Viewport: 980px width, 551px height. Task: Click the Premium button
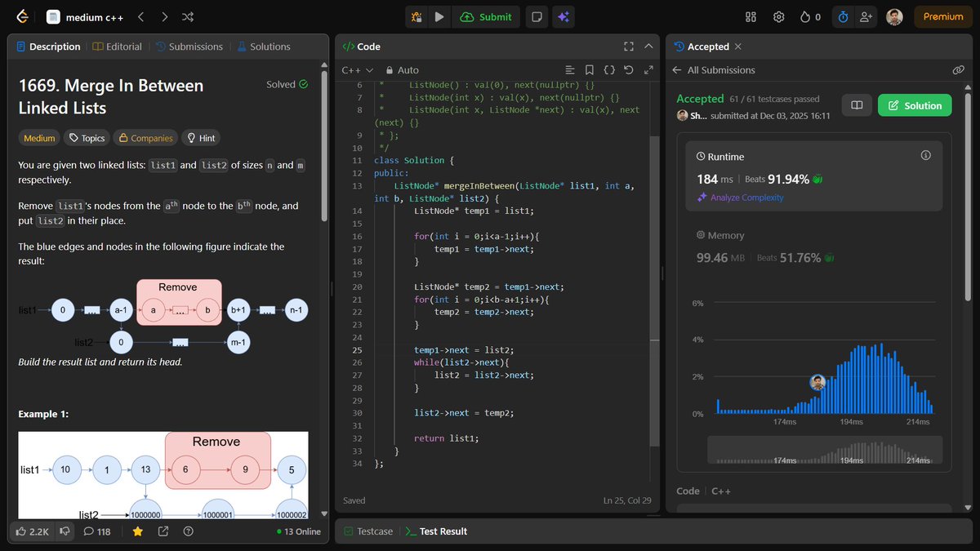pos(943,16)
